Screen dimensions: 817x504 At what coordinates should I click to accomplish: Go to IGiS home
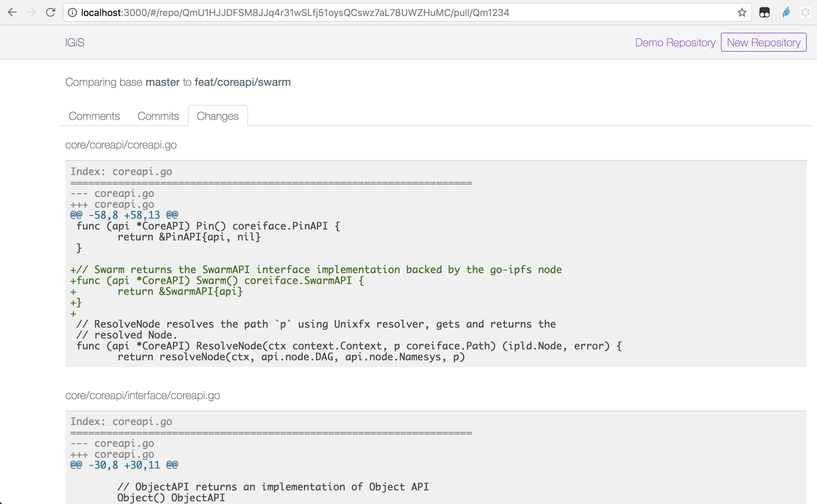click(x=75, y=43)
